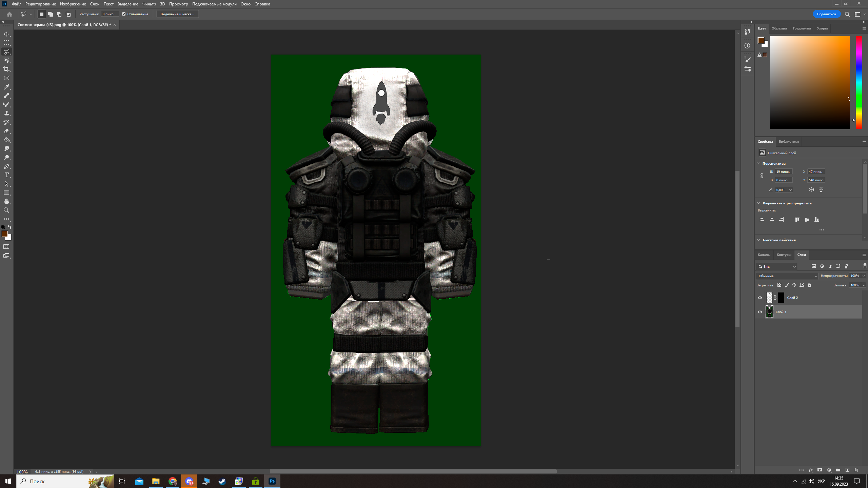
Task: Select the Frame tool
Action: [x=6, y=78]
